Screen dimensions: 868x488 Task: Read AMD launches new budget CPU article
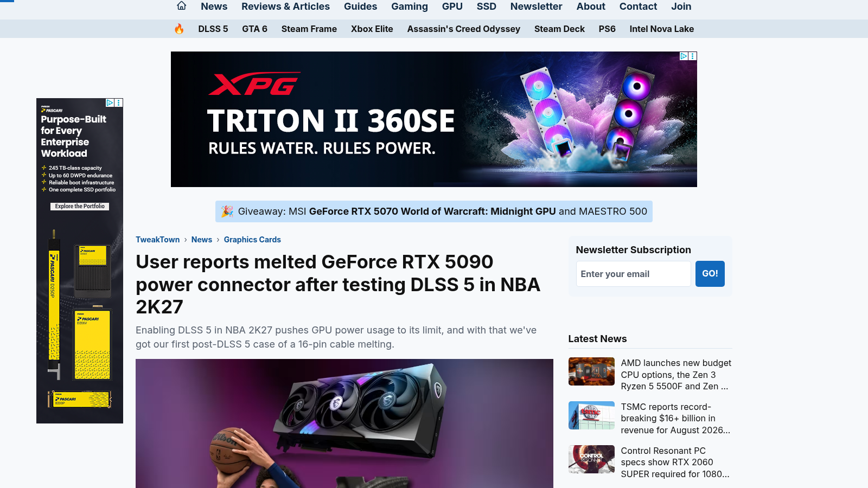676,375
